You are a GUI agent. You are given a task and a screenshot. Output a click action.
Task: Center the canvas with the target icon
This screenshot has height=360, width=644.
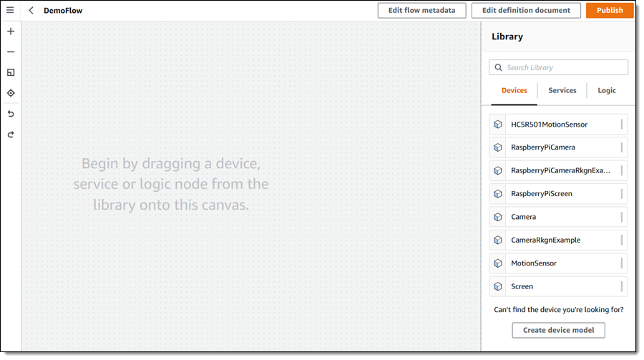click(11, 93)
